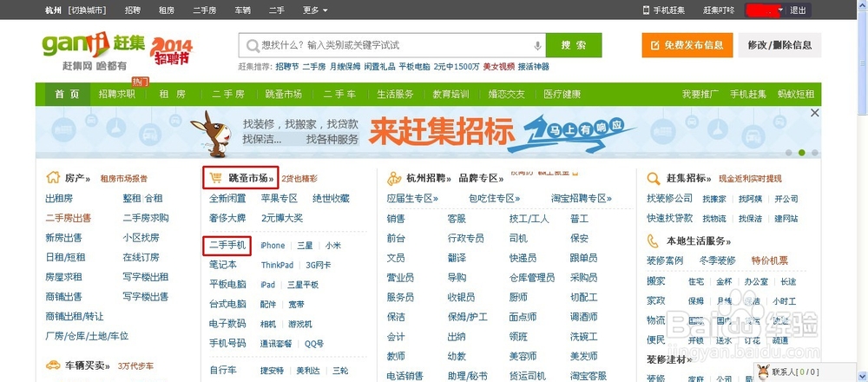Click the 本地生活服务 phone icon

(x=654, y=240)
